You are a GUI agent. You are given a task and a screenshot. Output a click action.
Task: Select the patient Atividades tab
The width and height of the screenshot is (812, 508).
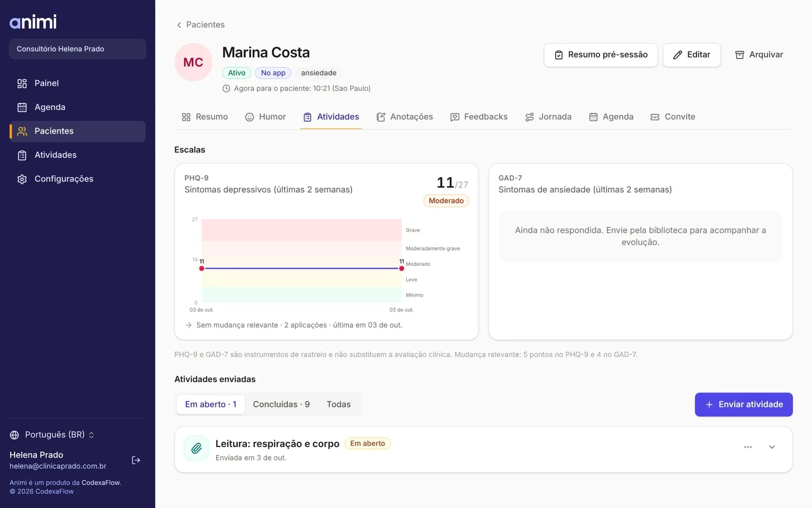pos(331,117)
